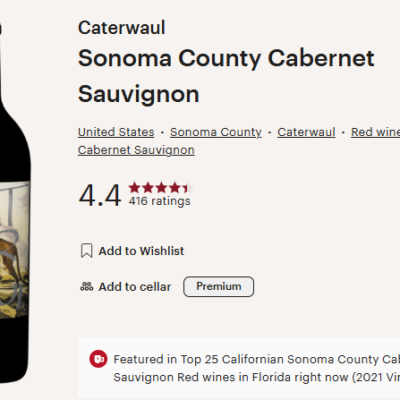View the 416 ratings count
400x400 pixels.
[160, 201]
